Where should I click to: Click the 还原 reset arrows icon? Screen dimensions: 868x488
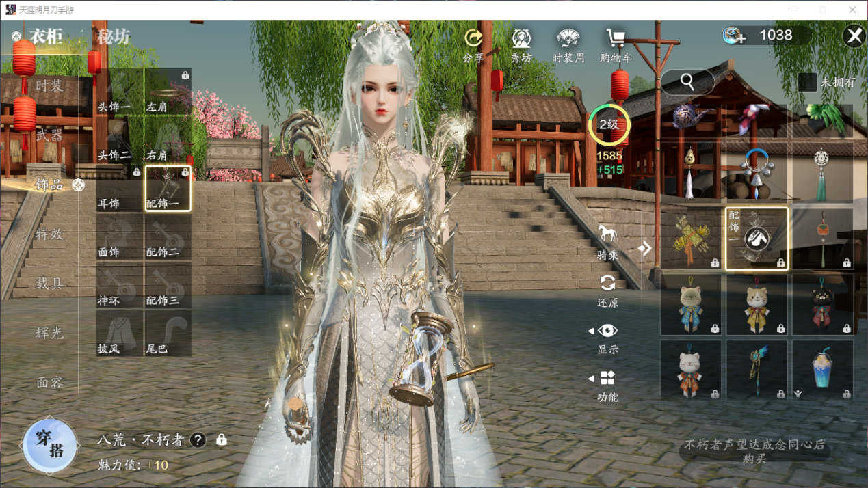pos(607,283)
